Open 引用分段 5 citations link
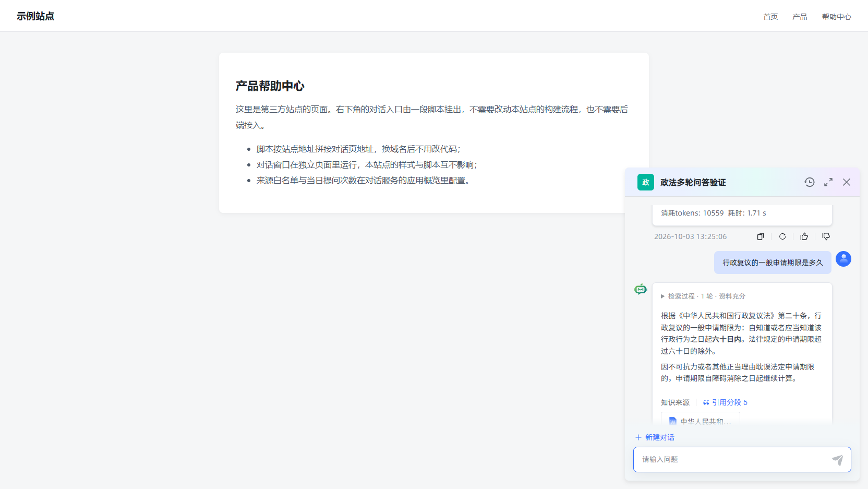 click(x=725, y=402)
